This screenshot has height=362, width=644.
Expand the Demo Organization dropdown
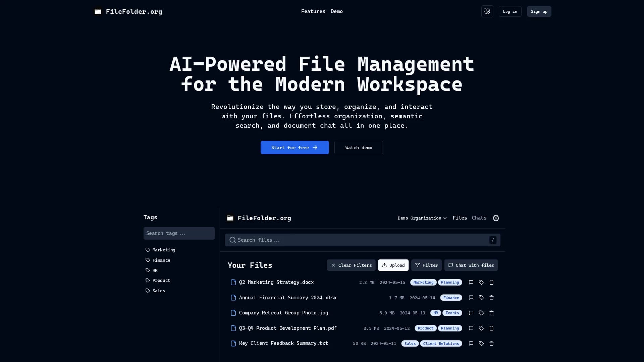422,218
